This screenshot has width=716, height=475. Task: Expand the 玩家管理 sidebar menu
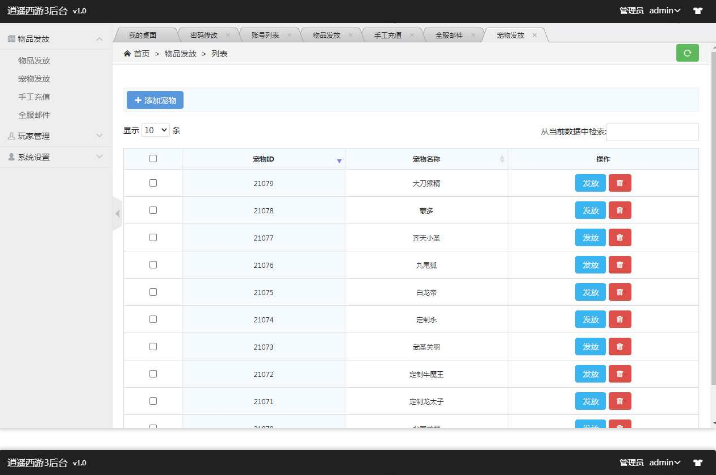click(55, 135)
